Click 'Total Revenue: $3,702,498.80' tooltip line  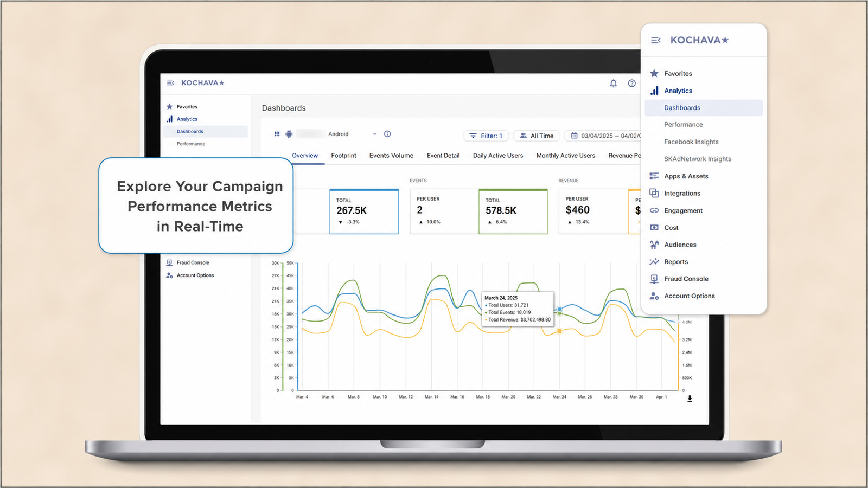coord(518,320)
